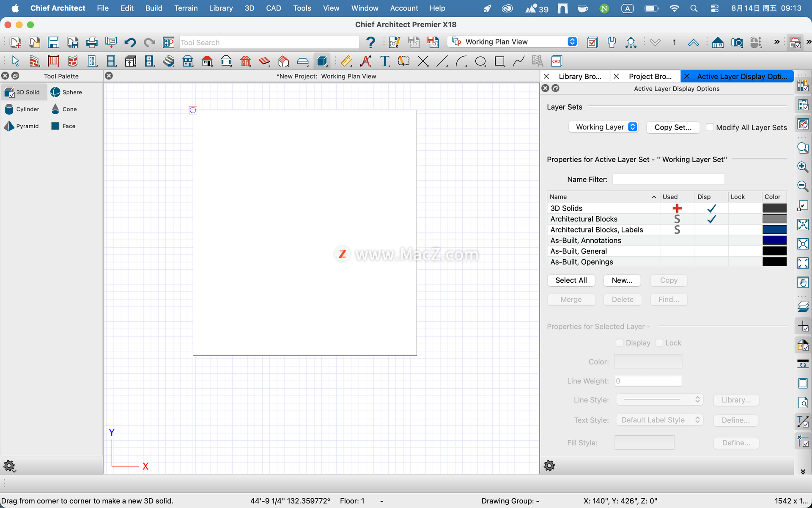Click the Select Objects arrow tool

tap(16, 61)
